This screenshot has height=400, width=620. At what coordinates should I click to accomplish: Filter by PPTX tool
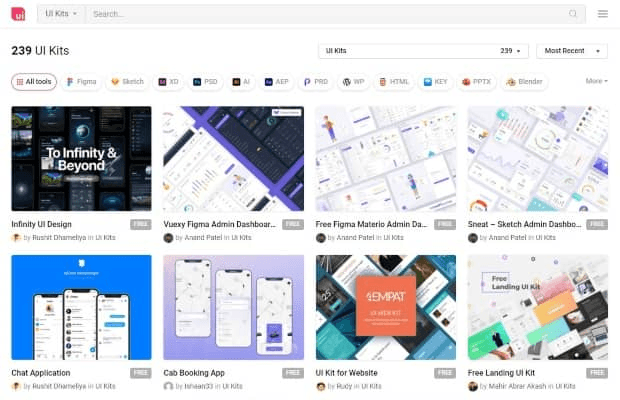tap(476, 82)
